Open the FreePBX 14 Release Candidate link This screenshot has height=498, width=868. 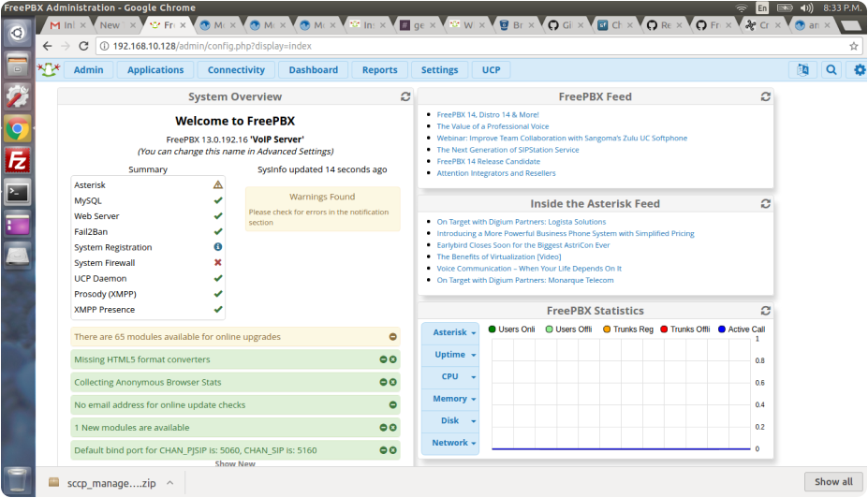(489, 161)
